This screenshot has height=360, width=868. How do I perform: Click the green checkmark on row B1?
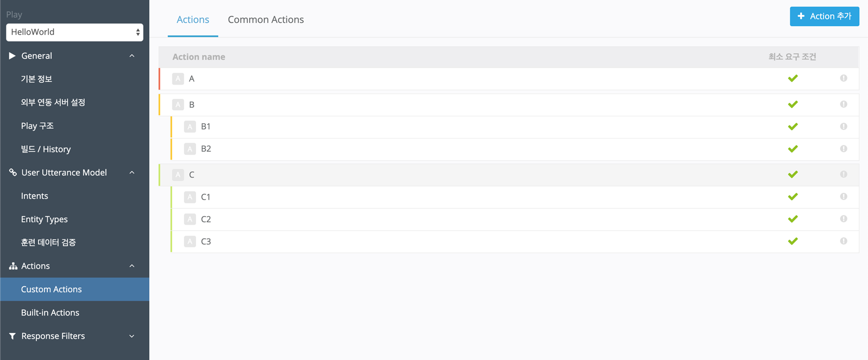(793, 127)
